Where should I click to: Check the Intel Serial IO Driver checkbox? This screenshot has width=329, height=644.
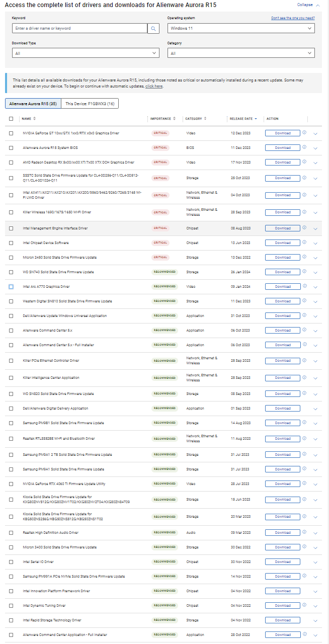click(x=11, y=561)
